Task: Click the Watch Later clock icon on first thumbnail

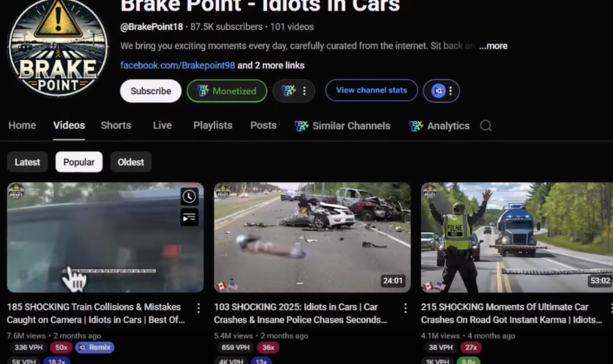Action: coord(189,196)
